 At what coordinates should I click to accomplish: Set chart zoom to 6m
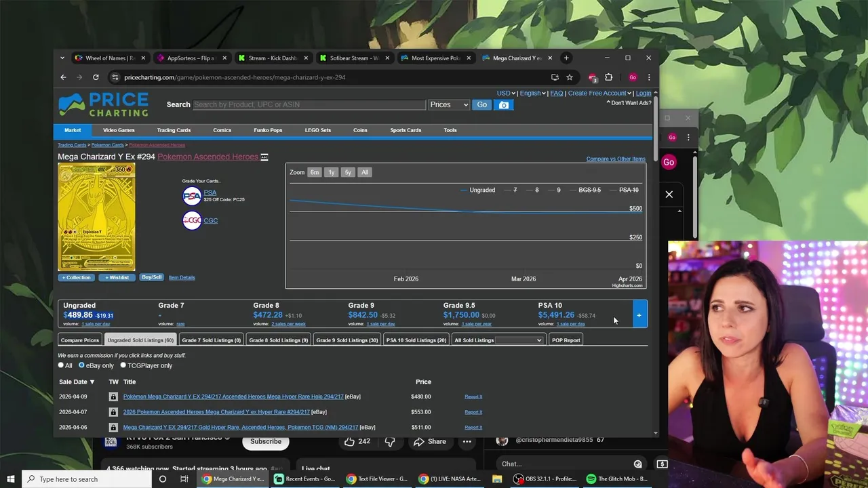coord(315,172)
